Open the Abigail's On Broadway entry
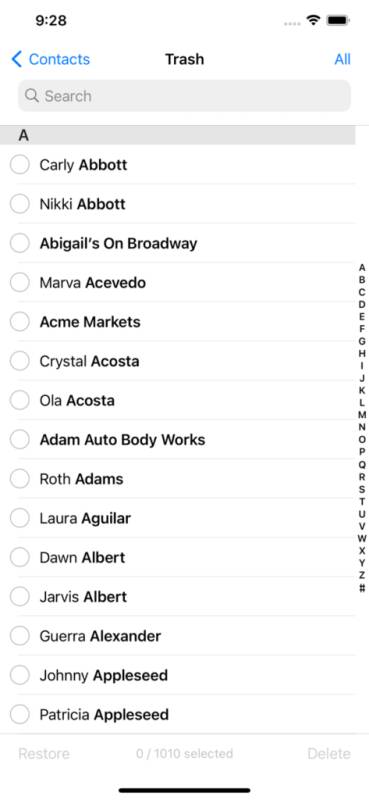The image size is (369, 800). tap(184, 243)
